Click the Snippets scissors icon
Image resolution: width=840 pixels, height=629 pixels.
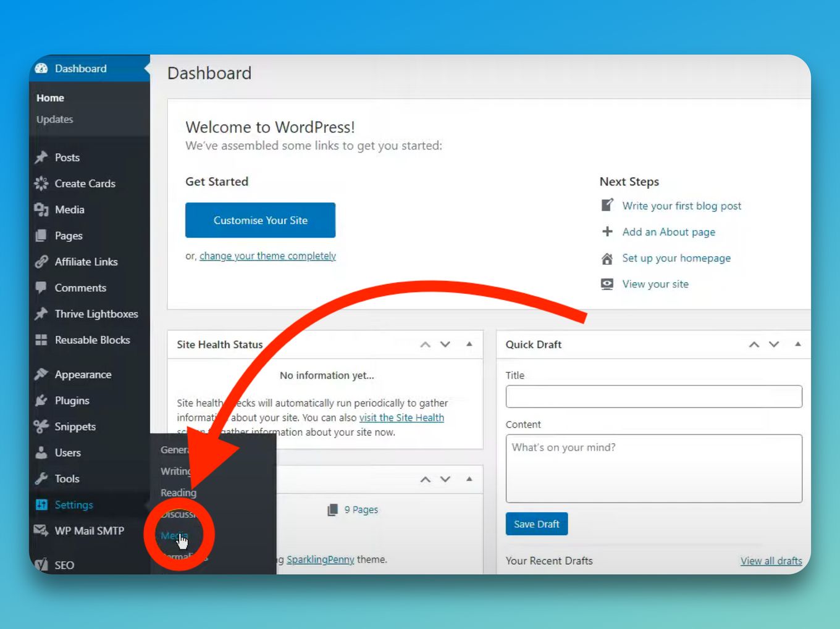(x=41, y=426)
